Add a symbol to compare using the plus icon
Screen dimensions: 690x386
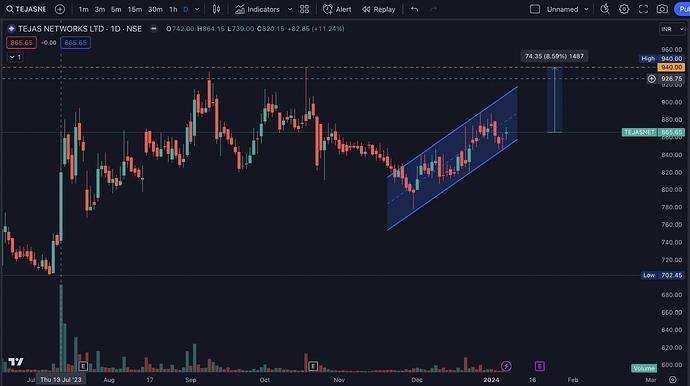click(60, 9)
